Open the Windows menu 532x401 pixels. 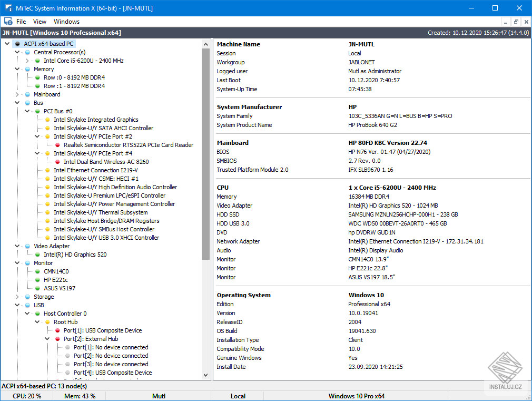tap(66, 22)
